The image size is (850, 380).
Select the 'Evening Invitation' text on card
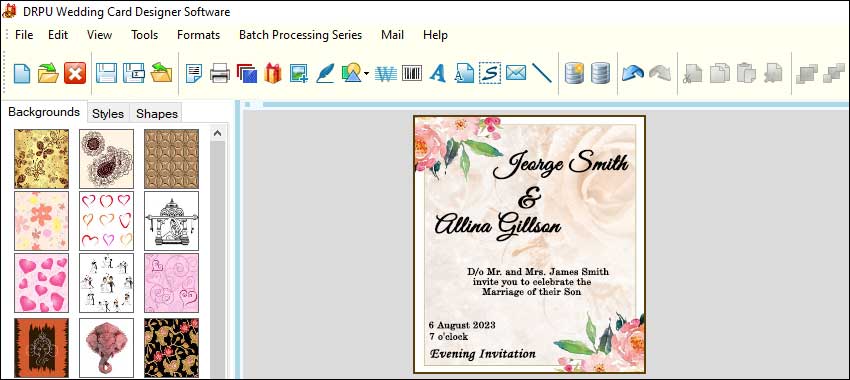click(483, 354)
